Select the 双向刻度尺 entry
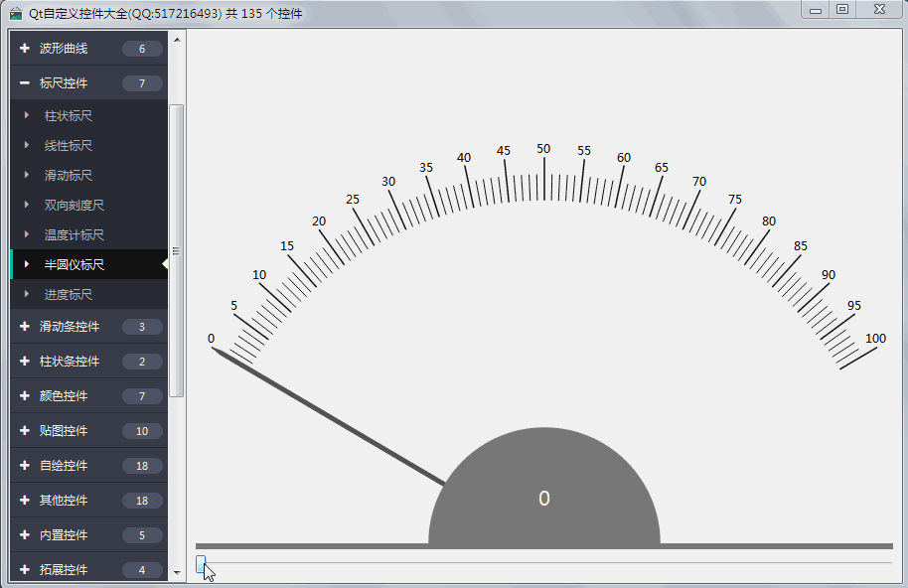Screen dimensions: 908x588 coord(74,206)
